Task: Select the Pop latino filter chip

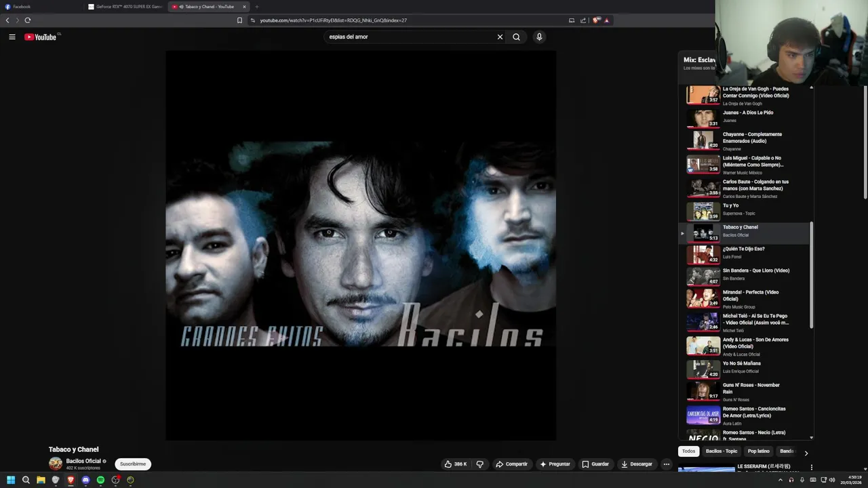Action: coord(759,451)
